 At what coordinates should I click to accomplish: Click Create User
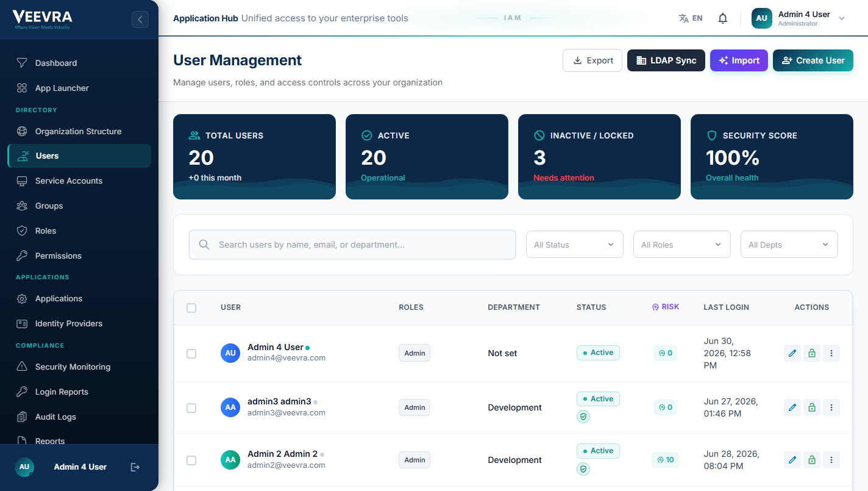813,60
